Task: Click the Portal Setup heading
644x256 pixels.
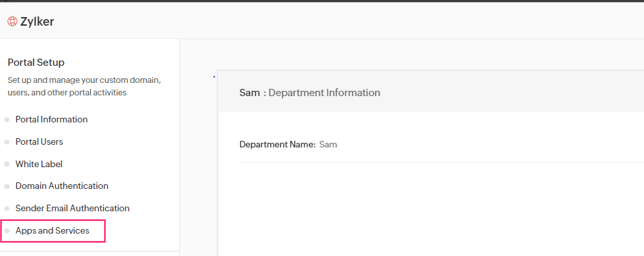Action: (x=36, y=63)
